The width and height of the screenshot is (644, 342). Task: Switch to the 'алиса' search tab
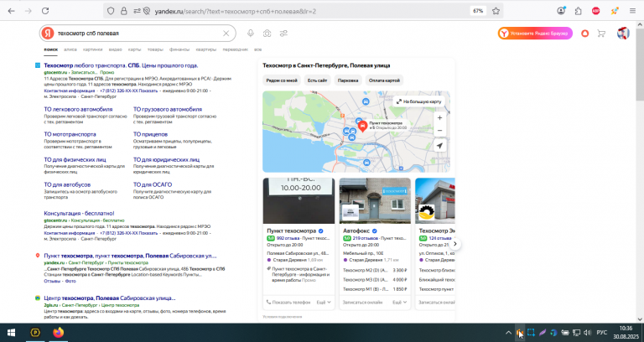[70, 49]
